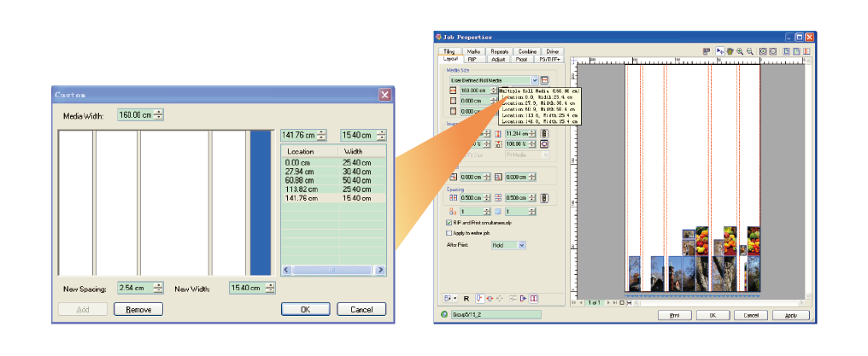The width and height of the screenshot is (868, 356).
Task: Click OK in the Custom dialog
Action: pos(305,310)
